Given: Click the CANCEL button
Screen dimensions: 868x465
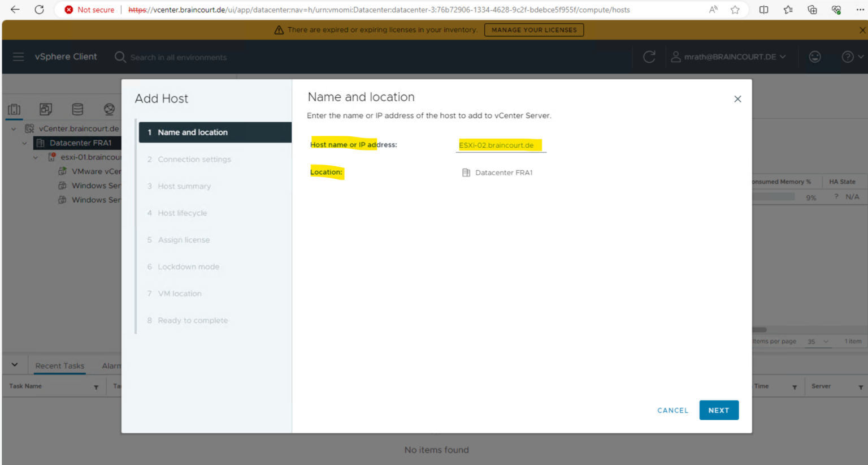Looking at the screenshot, I should pyautogui.click(x=672, y=410).
